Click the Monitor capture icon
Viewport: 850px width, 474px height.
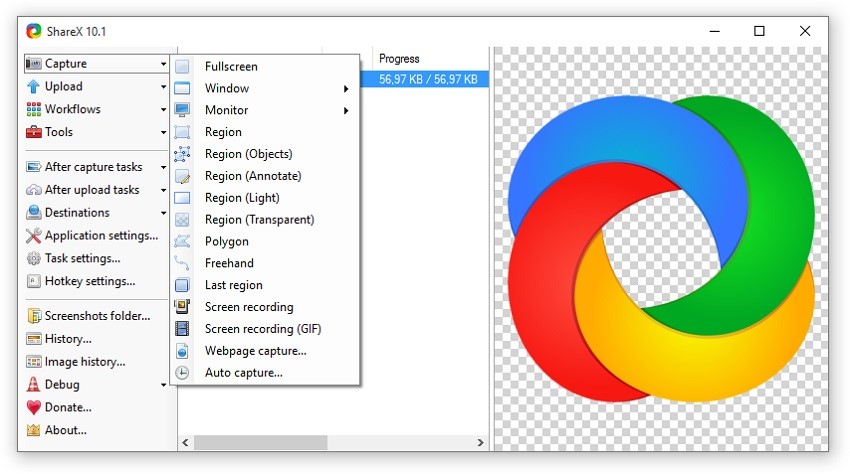click(182, 110)
